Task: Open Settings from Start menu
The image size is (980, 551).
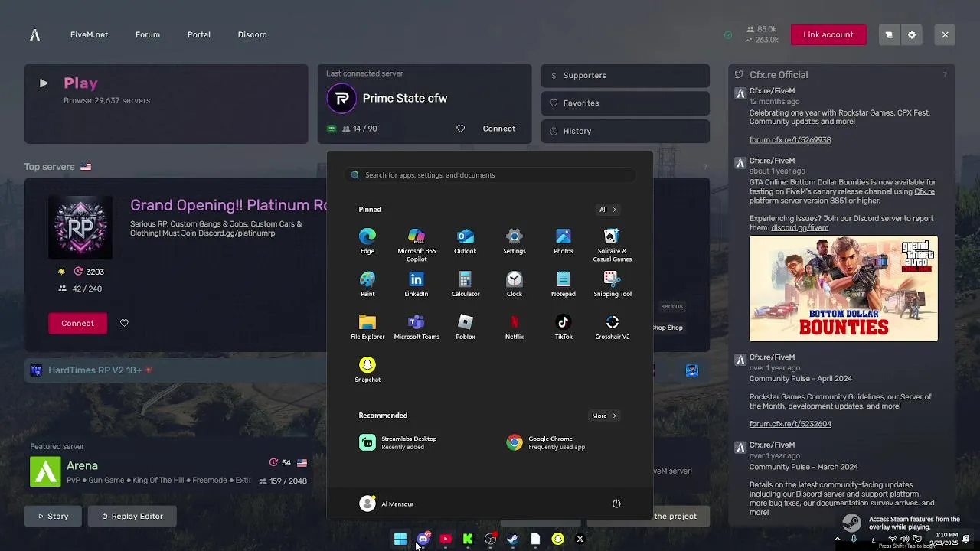Action: coord(514,240)
